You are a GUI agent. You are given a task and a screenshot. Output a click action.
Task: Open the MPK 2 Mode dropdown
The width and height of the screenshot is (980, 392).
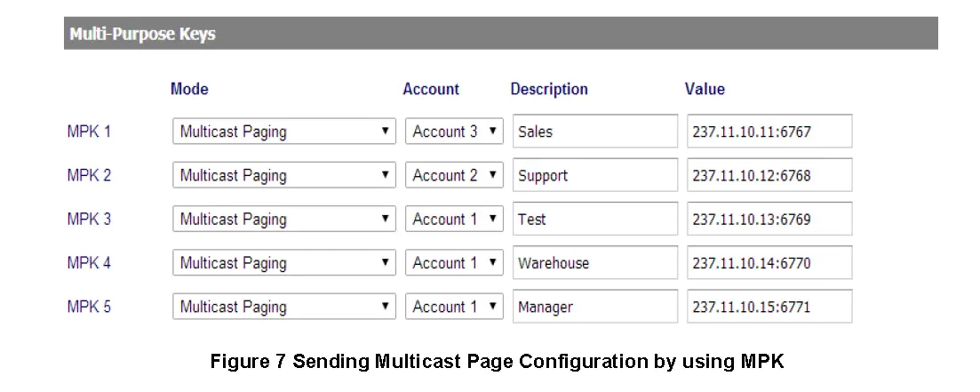point(283,175)
